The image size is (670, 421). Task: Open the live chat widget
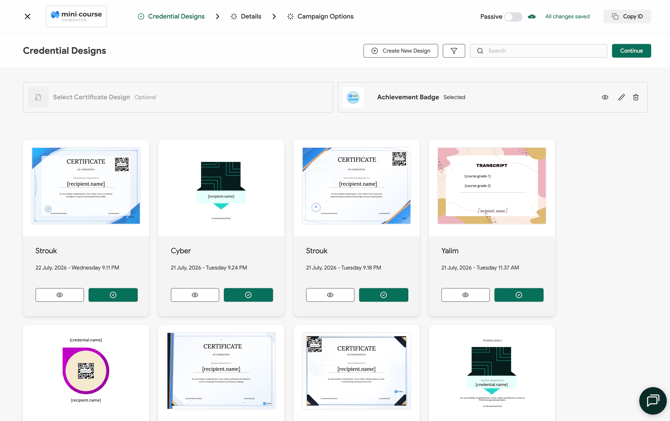coord(652,400)
